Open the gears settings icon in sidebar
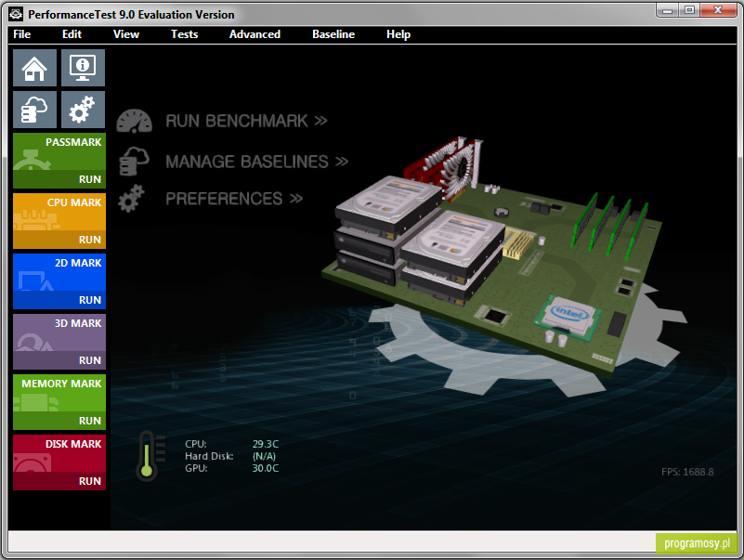 pyautogui.click(x=83, y=110)
